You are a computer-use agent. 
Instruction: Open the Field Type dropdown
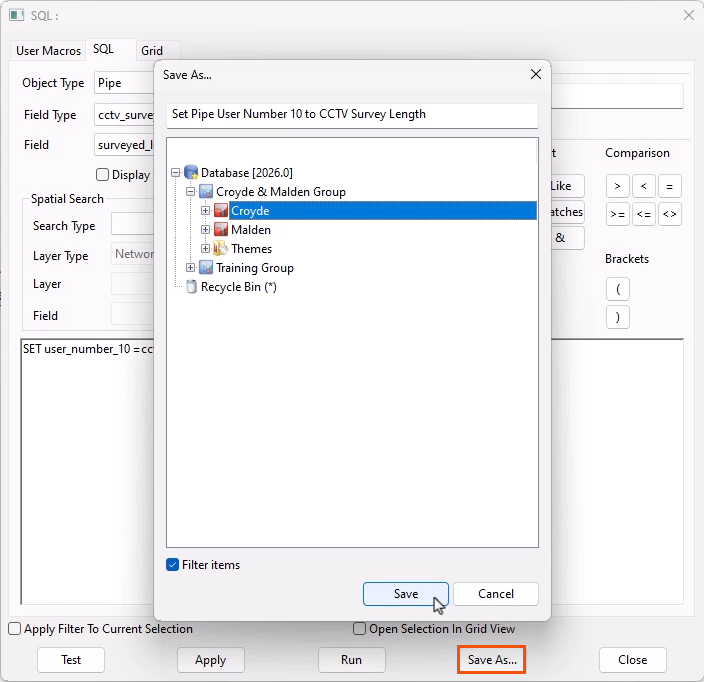pyautogui.click(x=124, y=115)
